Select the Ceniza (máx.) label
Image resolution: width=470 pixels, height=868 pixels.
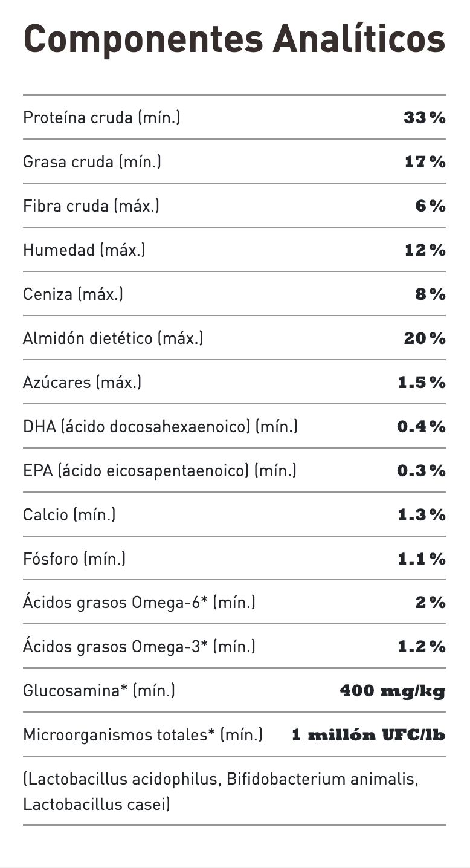[73, 294]
